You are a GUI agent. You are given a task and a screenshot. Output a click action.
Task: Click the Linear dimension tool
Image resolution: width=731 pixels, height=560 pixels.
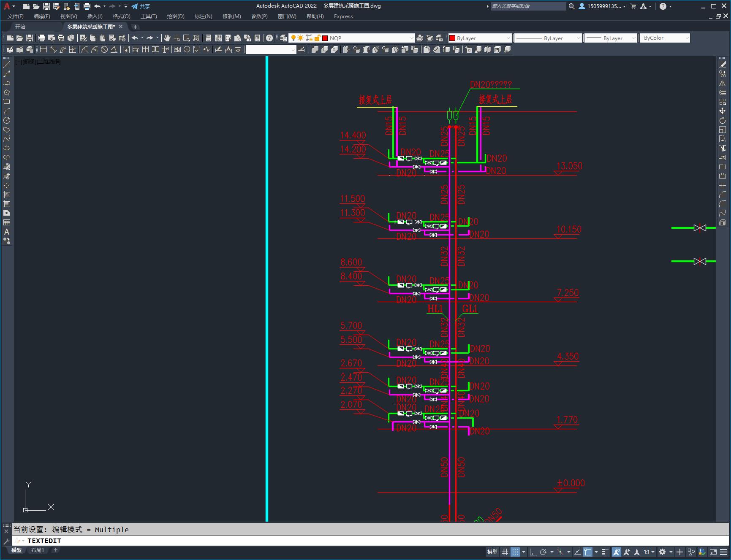tap(43, 49)
